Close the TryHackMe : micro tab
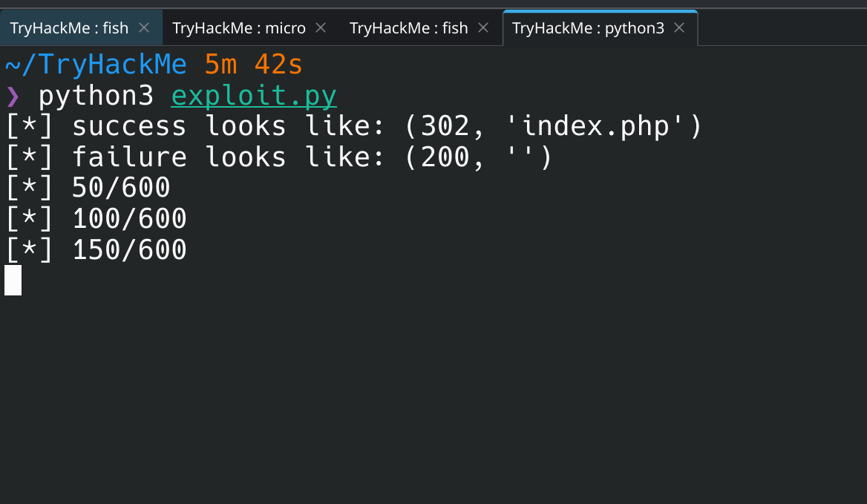The height and width of the screenshot is (504, 867). point(321,27)
